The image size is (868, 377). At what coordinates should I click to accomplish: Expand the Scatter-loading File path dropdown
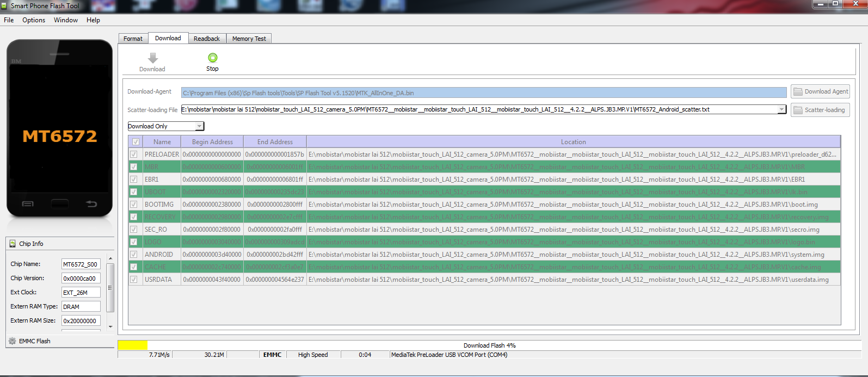click(x=782, y=109)
